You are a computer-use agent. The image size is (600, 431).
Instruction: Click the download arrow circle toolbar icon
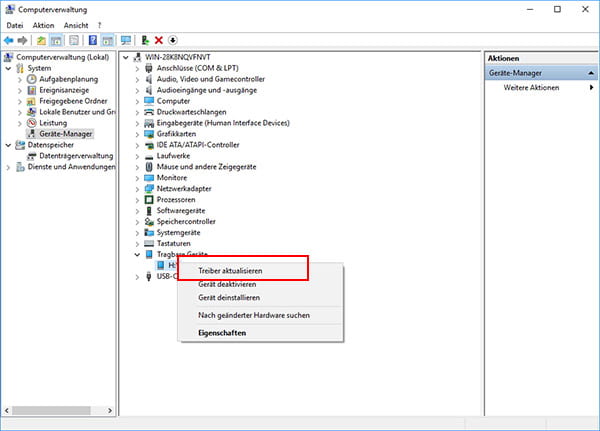[173, 40]
